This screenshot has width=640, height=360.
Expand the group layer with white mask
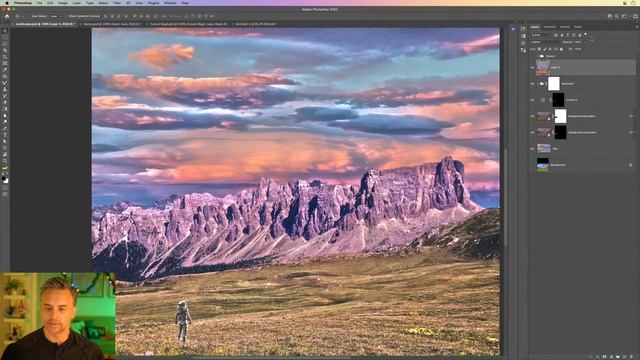click(x=538, y=84)
